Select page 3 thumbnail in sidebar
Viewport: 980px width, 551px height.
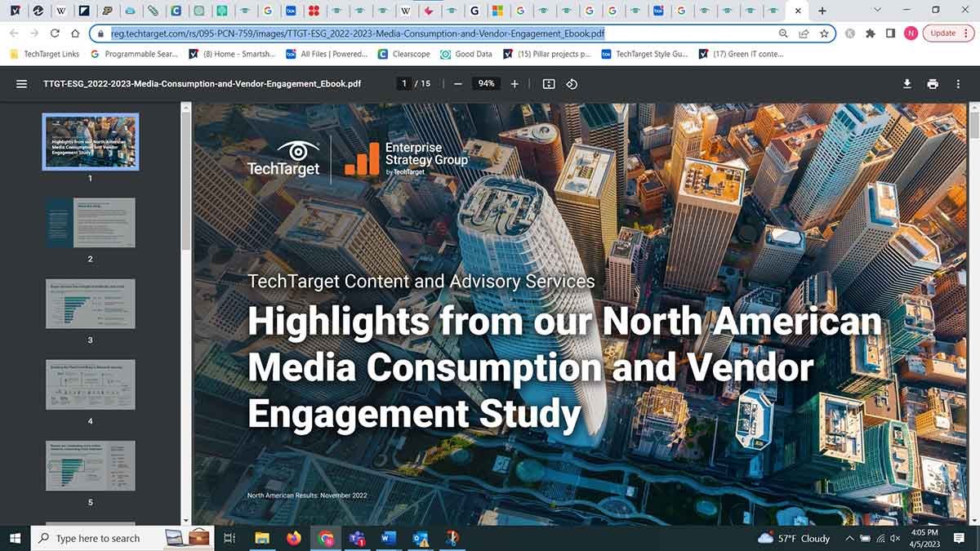pyautogui.click(x=91, y=304)
